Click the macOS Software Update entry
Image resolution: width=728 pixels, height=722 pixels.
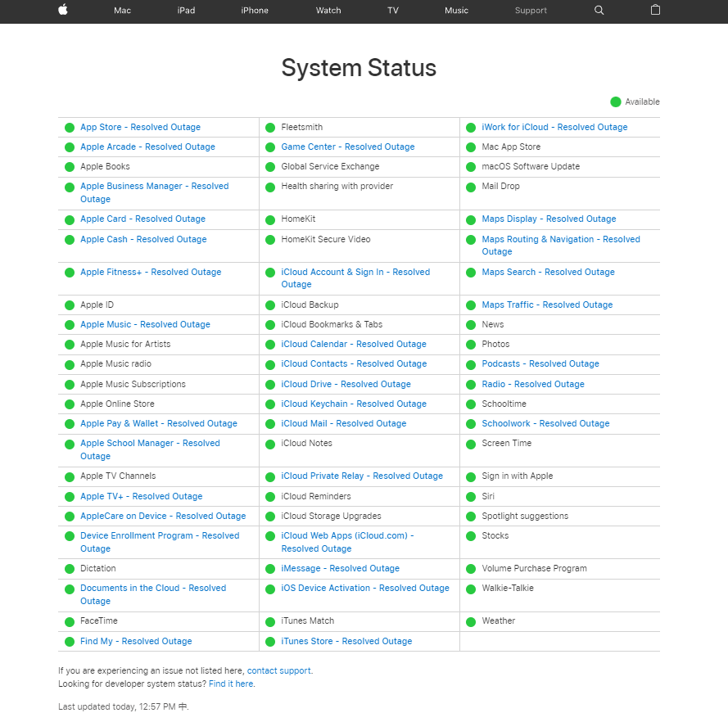tap(531, 166)
